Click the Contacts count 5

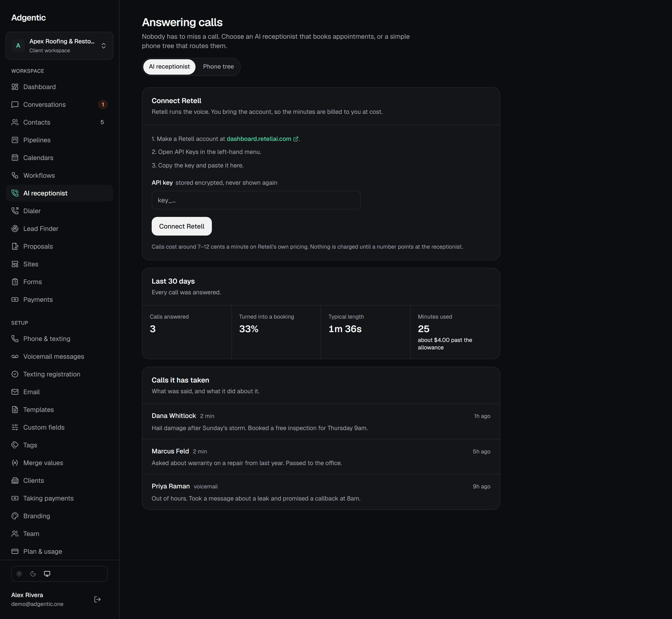coord(102,122)
